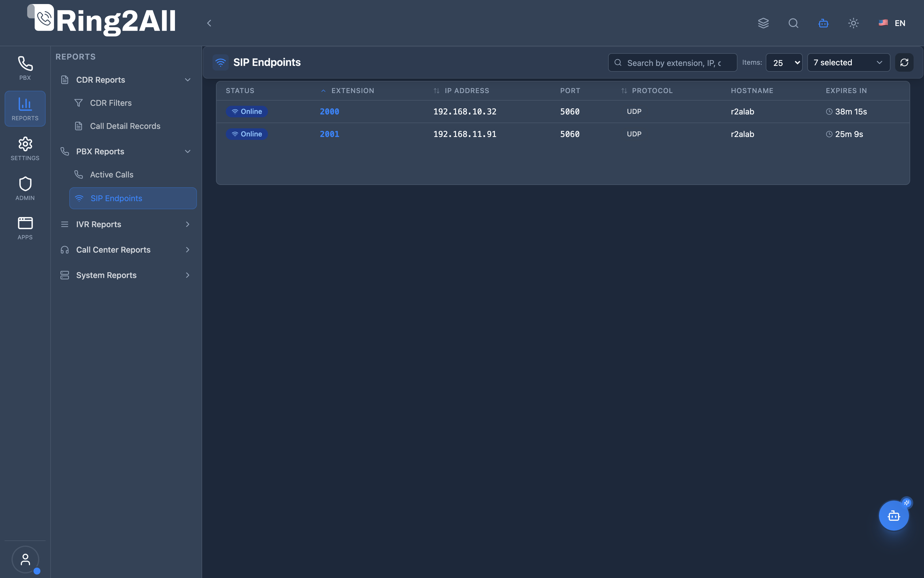
Task: Open extension 2000 link
Action: pyautogui.click(x=329, y=112)
